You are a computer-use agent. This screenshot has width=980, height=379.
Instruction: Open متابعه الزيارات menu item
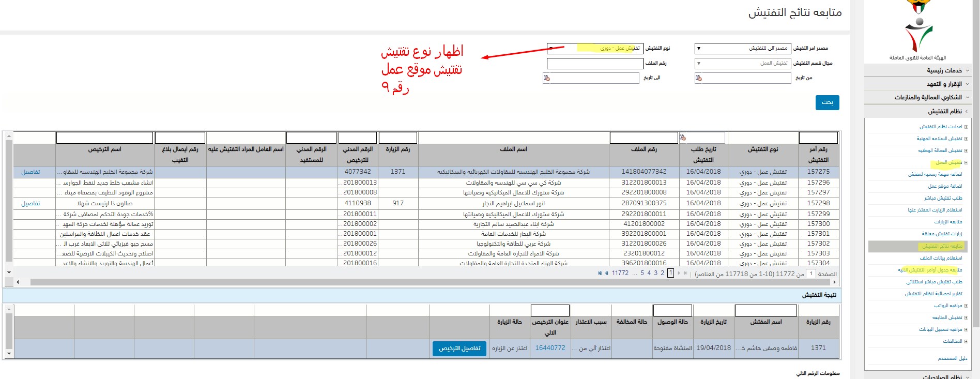pos(948,222)
